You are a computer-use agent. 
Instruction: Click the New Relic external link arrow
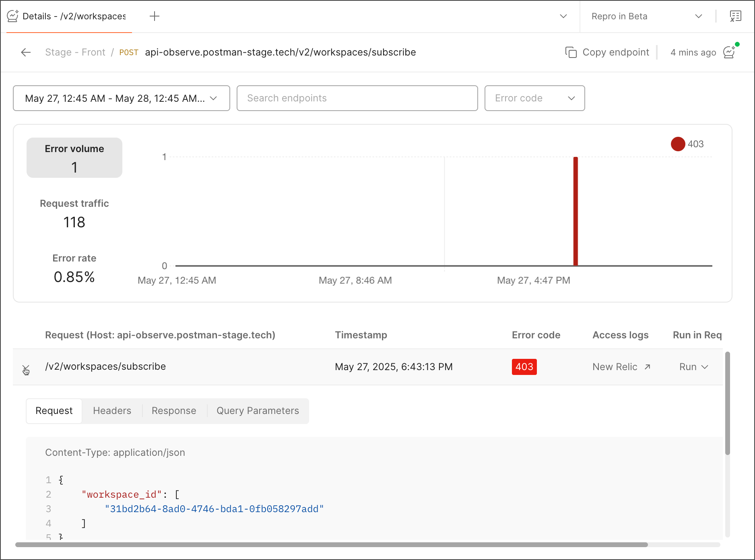647,367
